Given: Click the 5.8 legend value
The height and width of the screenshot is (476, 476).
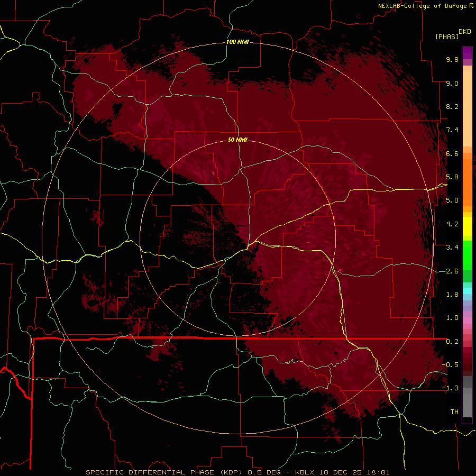Looking at the screenshot, I should (x=452, y=177).
